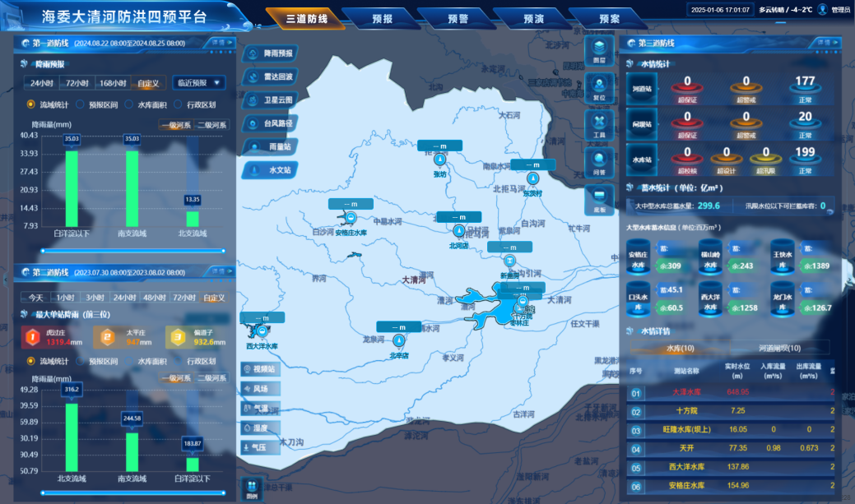Switch to the 预警 top tab
The height and width of the screenshot is (504, 855).
(x=457, y=17)
